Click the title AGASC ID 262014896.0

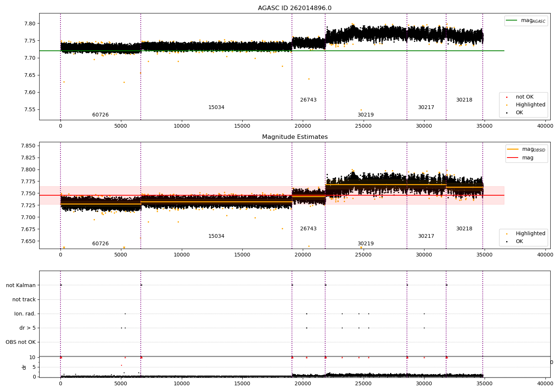[x=295, y=8]
